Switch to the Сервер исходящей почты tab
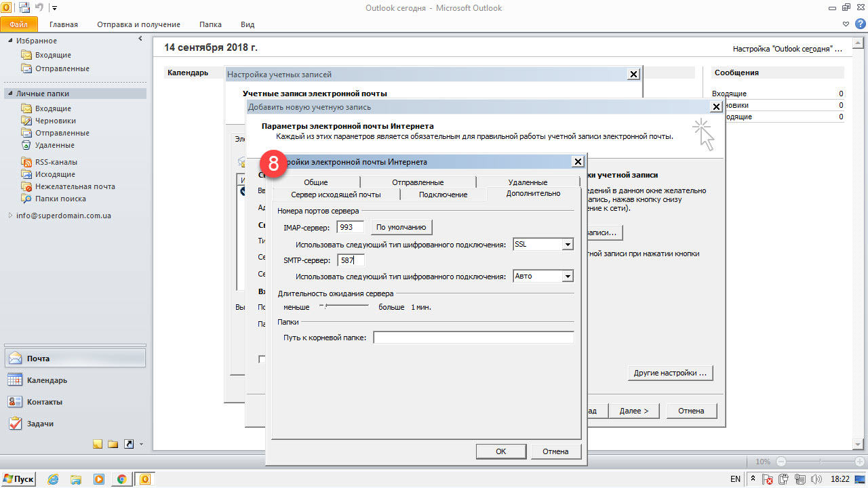 [336, 195]
